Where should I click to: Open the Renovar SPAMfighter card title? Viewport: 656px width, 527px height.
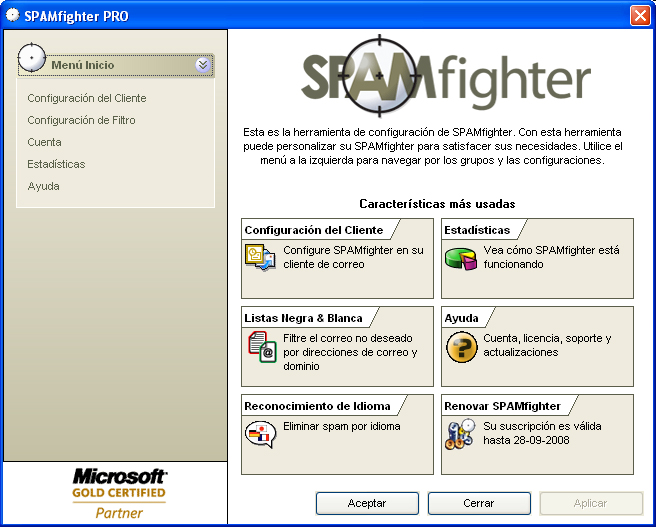502,406
